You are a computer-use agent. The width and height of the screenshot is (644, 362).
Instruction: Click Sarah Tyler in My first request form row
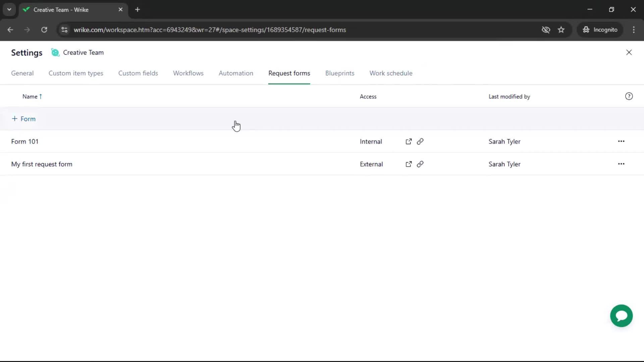click(504, 164)
